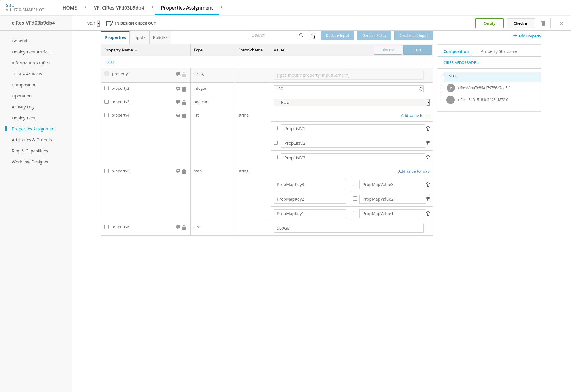
Task: Check the property3 checkbox
Action: click(106, 102)
